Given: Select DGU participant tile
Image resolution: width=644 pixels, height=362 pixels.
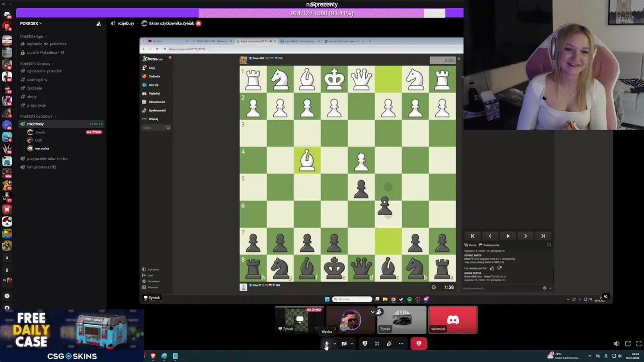Looking at the screenshot, I should pyautogui.click(x=350, y=320).
